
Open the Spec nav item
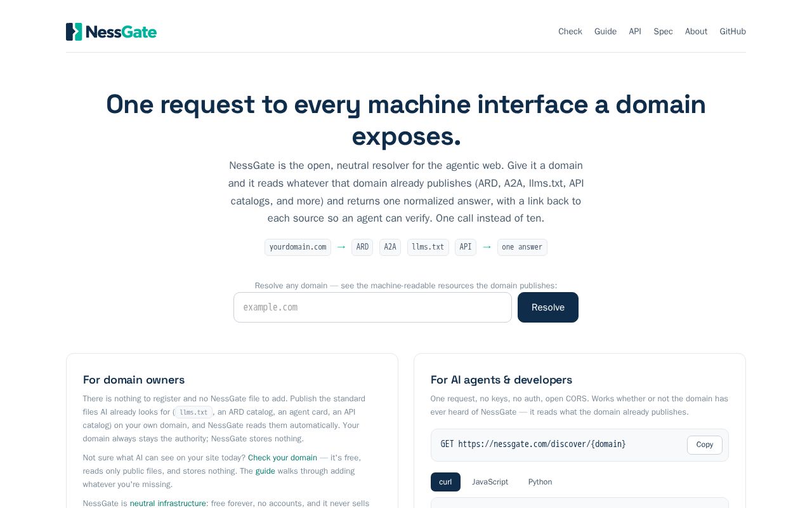[x=663, y=32]
